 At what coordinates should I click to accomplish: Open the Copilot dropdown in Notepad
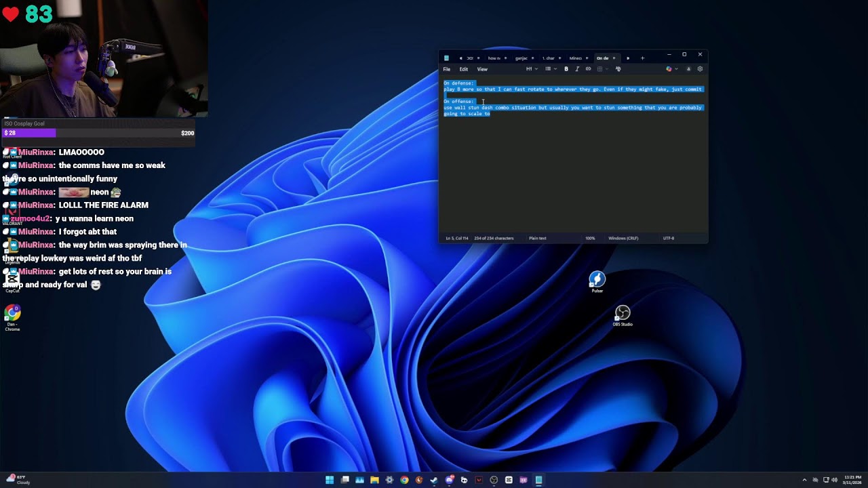pyautogui.click(x=671, y=69)
